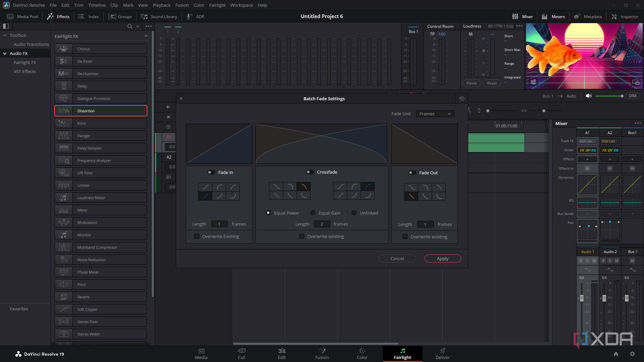This screenshot has height=362, width=644.
Task: Click the speaker mute icon near DIM
Action: [x=589, y=96]
